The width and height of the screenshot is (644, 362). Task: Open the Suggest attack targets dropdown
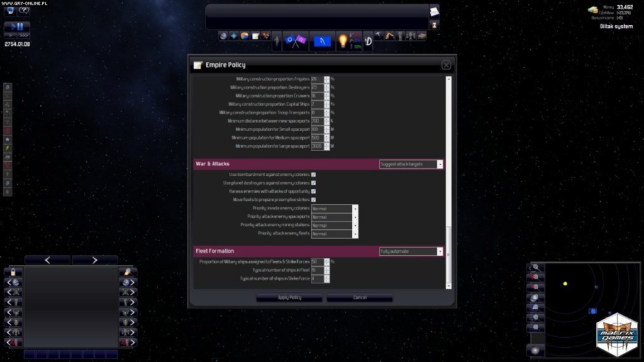439,163
